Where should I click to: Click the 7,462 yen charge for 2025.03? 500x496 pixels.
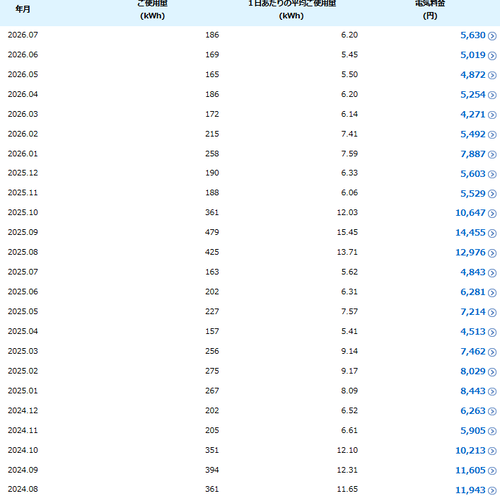(473, 351)
